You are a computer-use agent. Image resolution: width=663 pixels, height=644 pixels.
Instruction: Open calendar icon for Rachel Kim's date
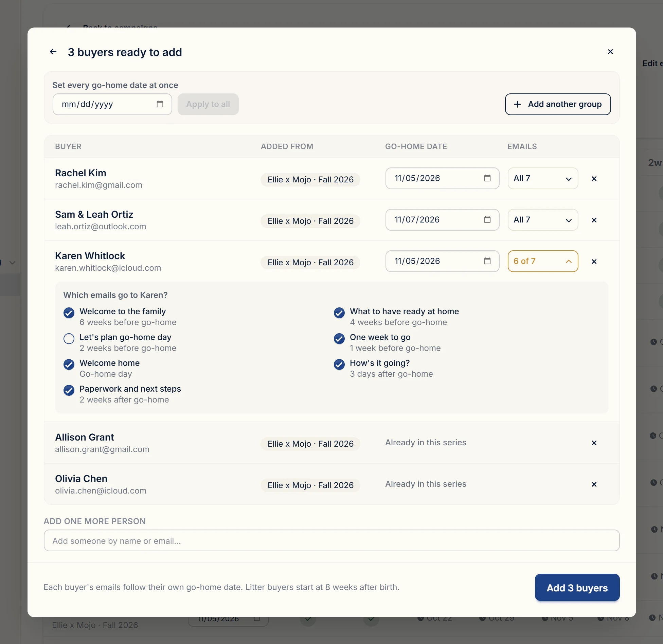(487, 178)
